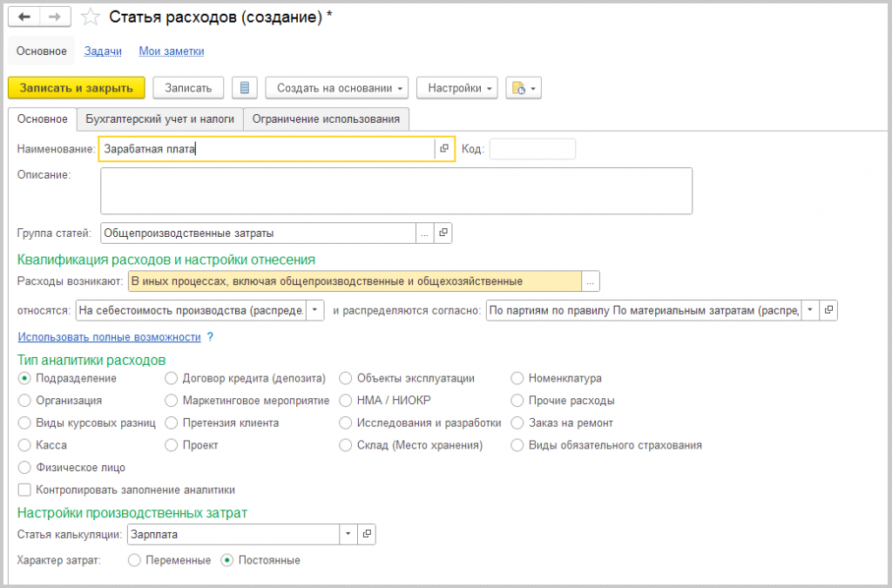Open the Ограничение использования tab
The height and width of the screenshot is (588, 892).
click(326, 119)
